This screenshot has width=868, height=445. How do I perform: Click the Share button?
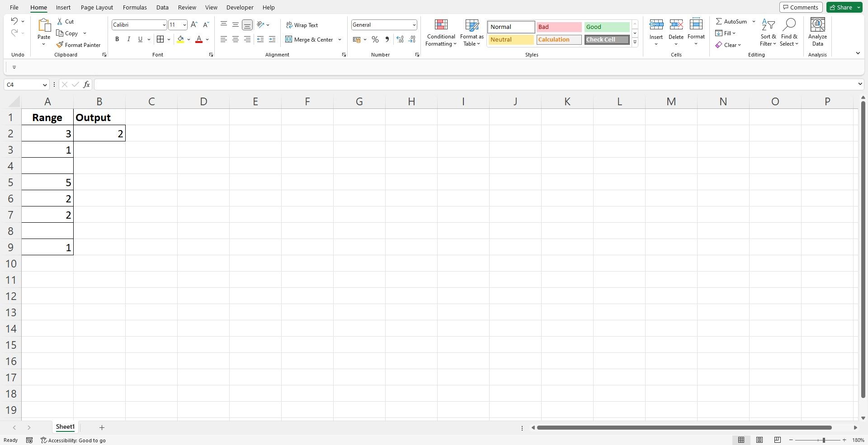842,7
